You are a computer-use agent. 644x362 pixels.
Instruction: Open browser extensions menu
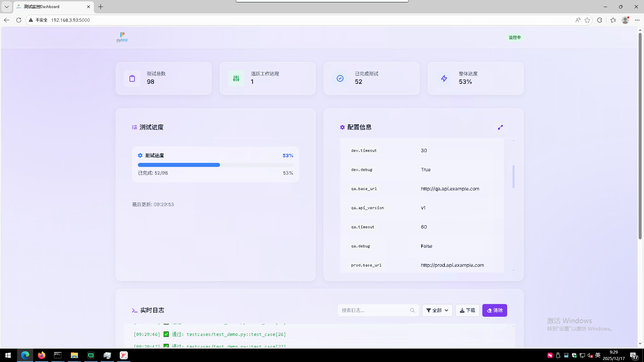coord(600,20)
